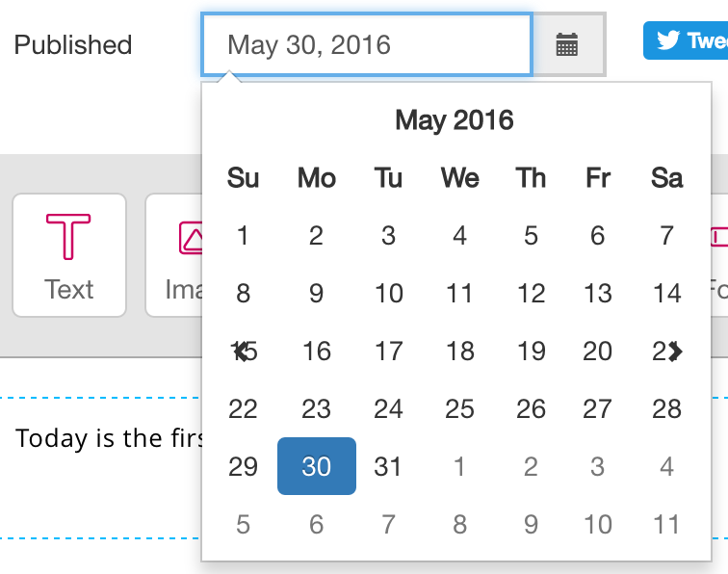
Task: Select May 30 highlighted date
Action: tap(317, 466)
